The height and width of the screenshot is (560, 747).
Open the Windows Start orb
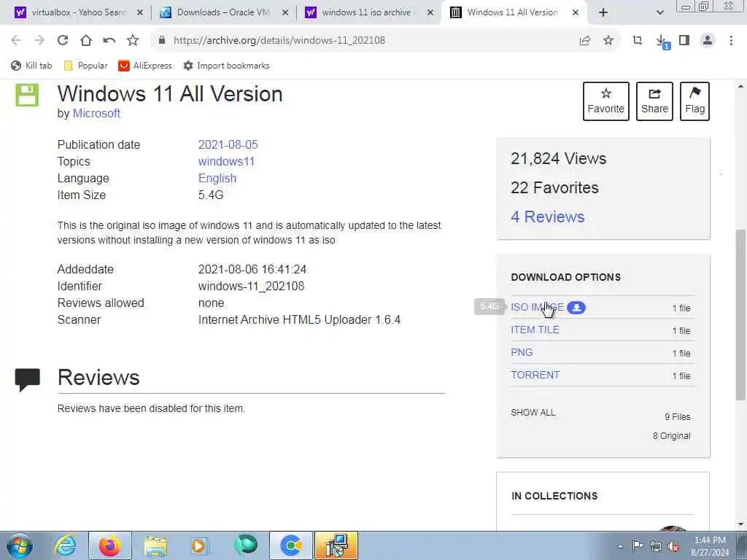click(x=20, y=545)
